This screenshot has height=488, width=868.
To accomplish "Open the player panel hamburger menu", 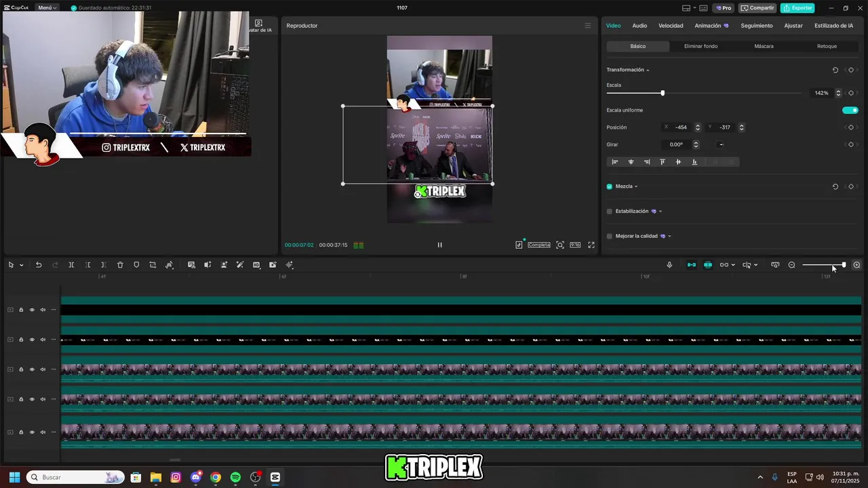I will tap(587, 26).
